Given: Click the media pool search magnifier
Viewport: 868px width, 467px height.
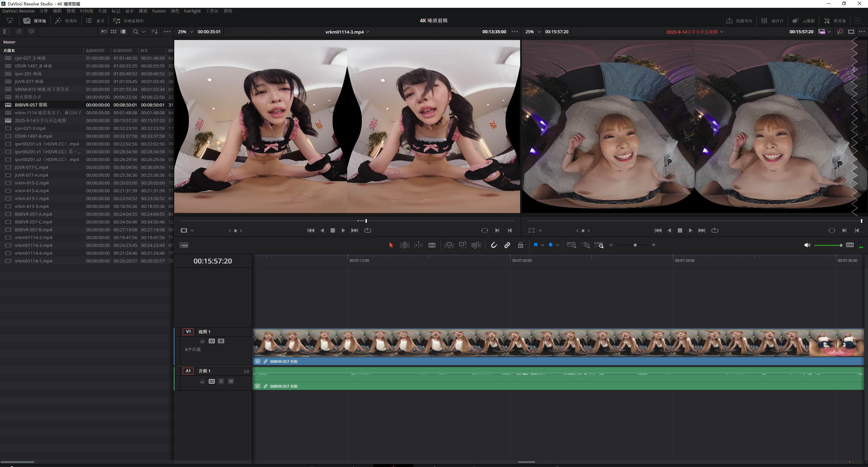Looking at the screenshot, I should point(136,32).
